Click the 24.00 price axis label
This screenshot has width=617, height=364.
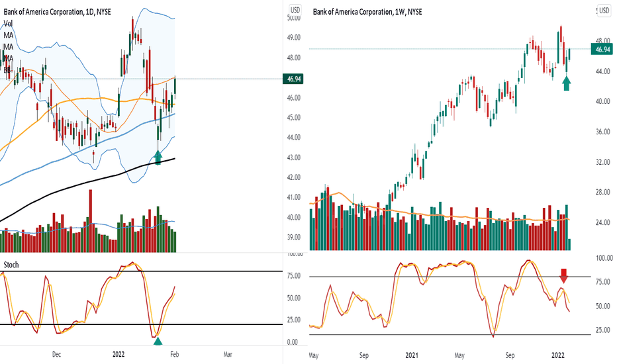pyautogui.click(x=603, y=222)
